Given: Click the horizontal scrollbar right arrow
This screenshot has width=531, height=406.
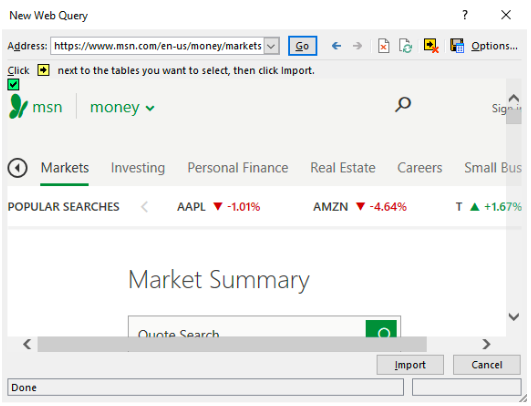Looking at the screenshot, I should coord(486,344).
